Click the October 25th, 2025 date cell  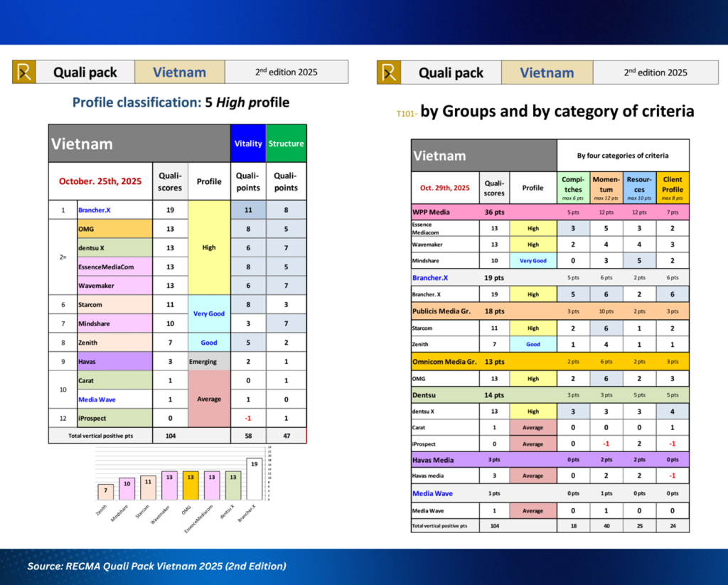[100, 181]
